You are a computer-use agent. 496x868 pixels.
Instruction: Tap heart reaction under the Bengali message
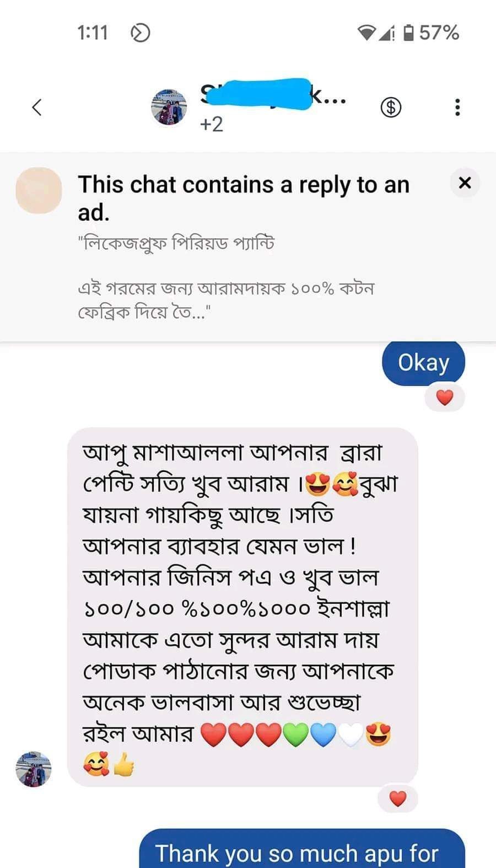[397, 798]
